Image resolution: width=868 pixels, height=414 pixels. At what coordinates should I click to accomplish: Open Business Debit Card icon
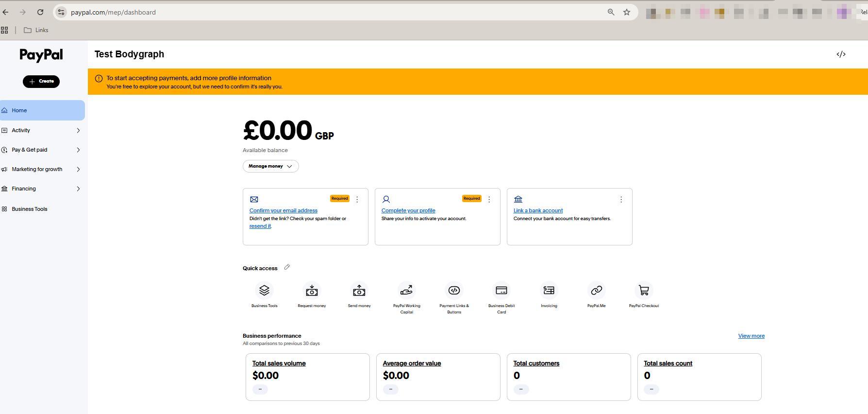[x=501, y=291]
